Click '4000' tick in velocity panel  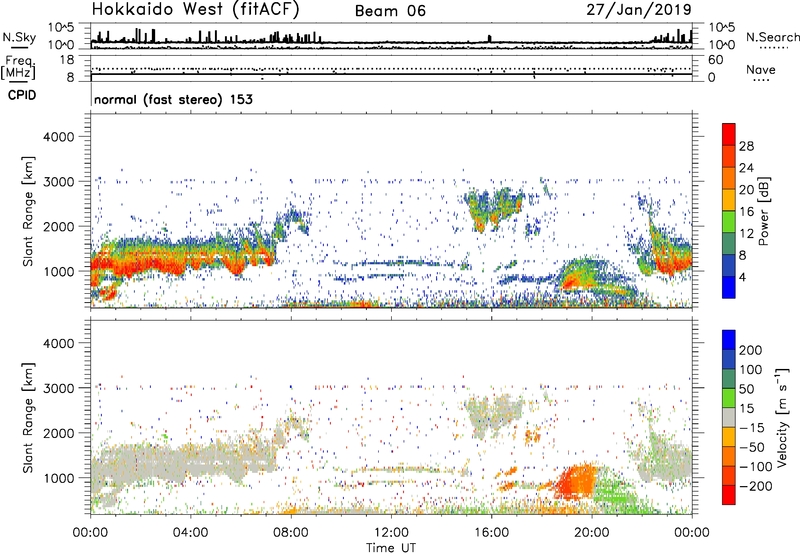coord(58,343)
